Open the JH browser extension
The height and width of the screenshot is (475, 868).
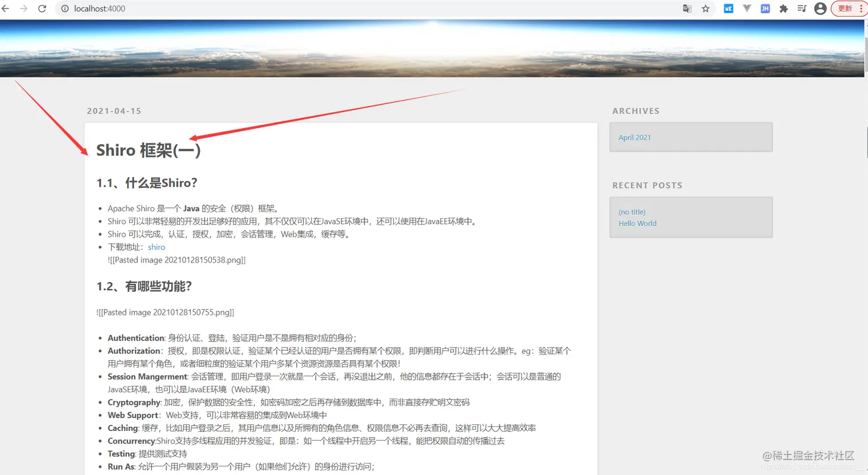click(765, 9)
